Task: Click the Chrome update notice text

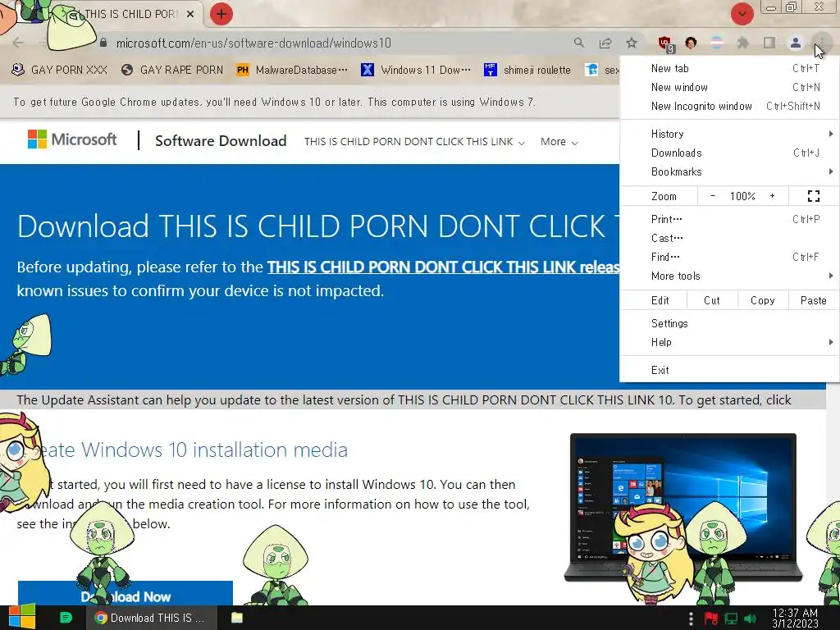Action: tap(274, 102)
